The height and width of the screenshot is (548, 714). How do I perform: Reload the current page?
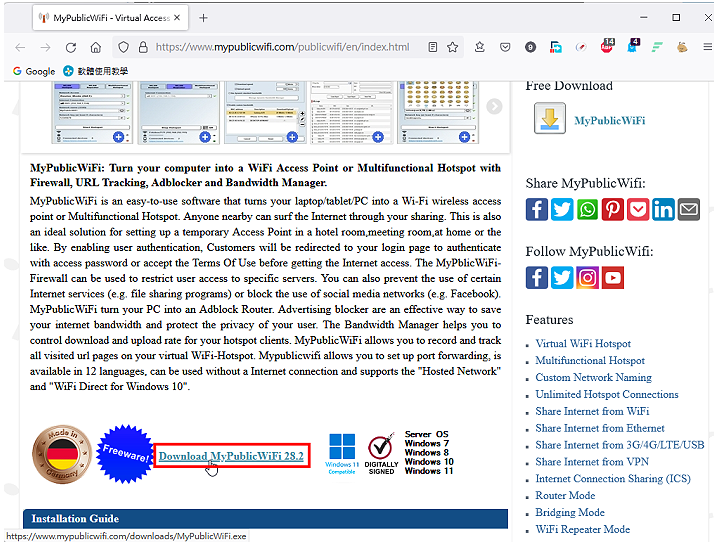tap(71, 47)
